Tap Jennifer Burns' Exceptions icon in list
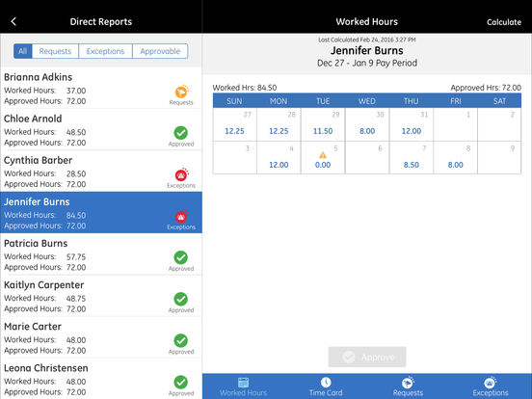 (x=181, y=216)
